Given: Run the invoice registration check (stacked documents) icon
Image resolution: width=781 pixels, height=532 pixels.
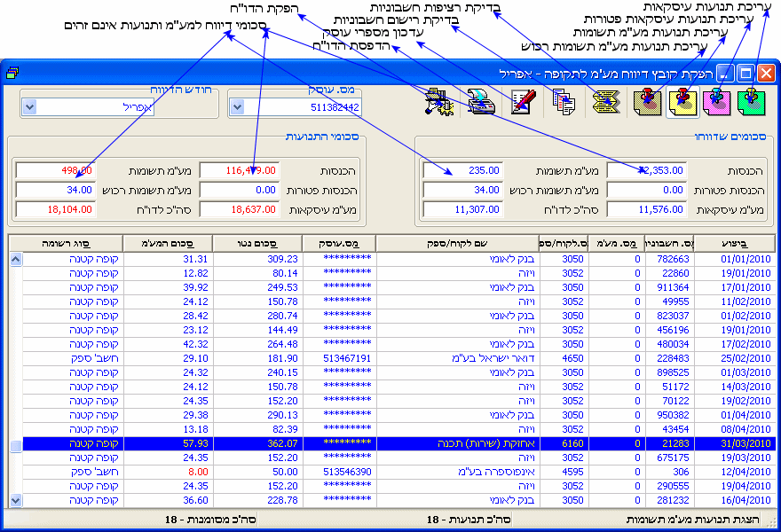Looking at the screenshot, I should click(x=564, y=101).
